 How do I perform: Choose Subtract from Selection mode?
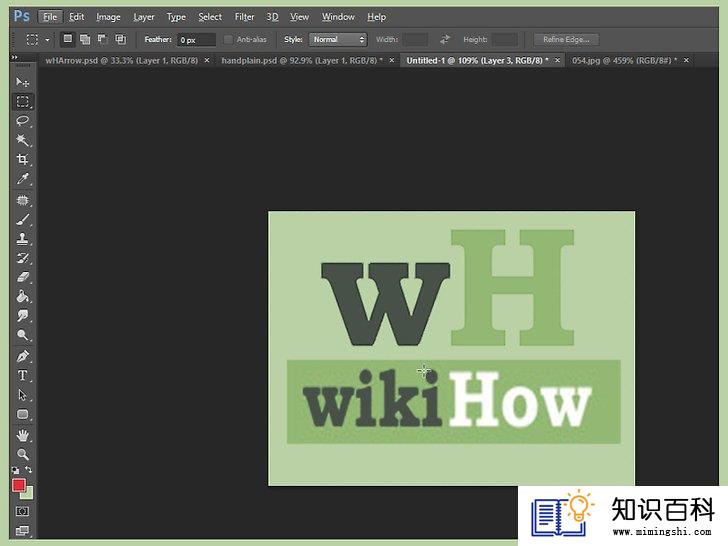(x=103, y=39)
